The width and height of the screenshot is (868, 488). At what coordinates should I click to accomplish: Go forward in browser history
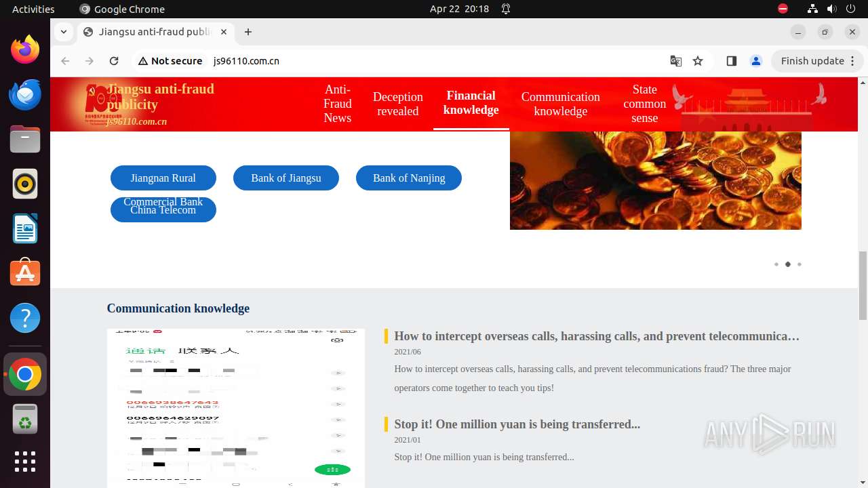90,61
